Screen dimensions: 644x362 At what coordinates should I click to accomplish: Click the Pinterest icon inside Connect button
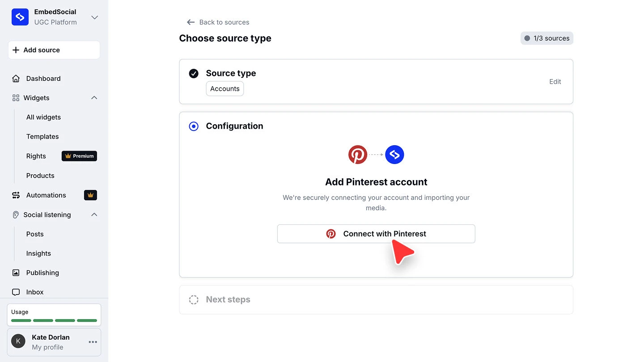[x=331, y=234]
